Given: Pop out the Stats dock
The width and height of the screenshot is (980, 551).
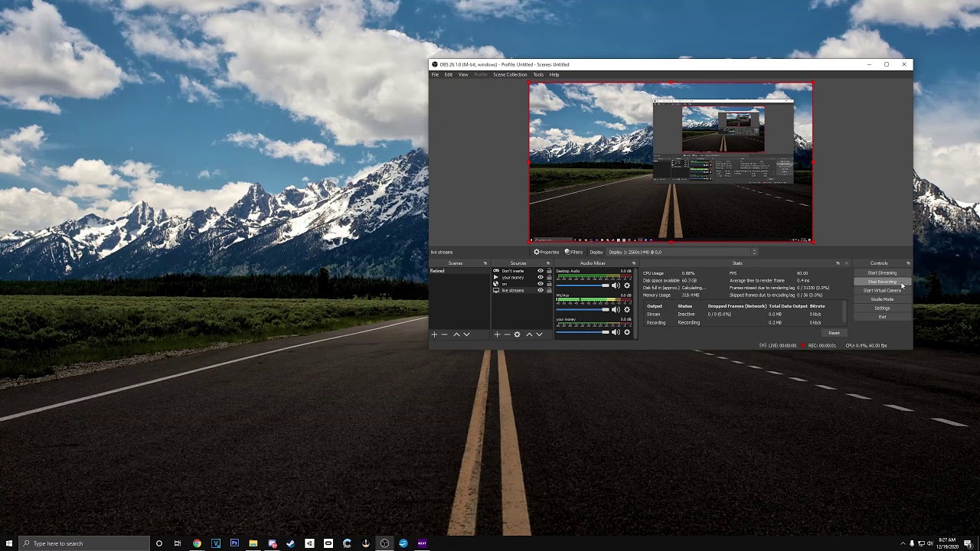Looking at the screenshot, I should [x=838, y=263].
